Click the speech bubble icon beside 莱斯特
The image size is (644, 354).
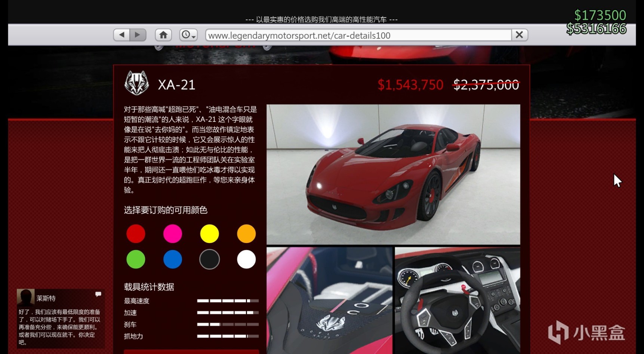pos(98,294)
